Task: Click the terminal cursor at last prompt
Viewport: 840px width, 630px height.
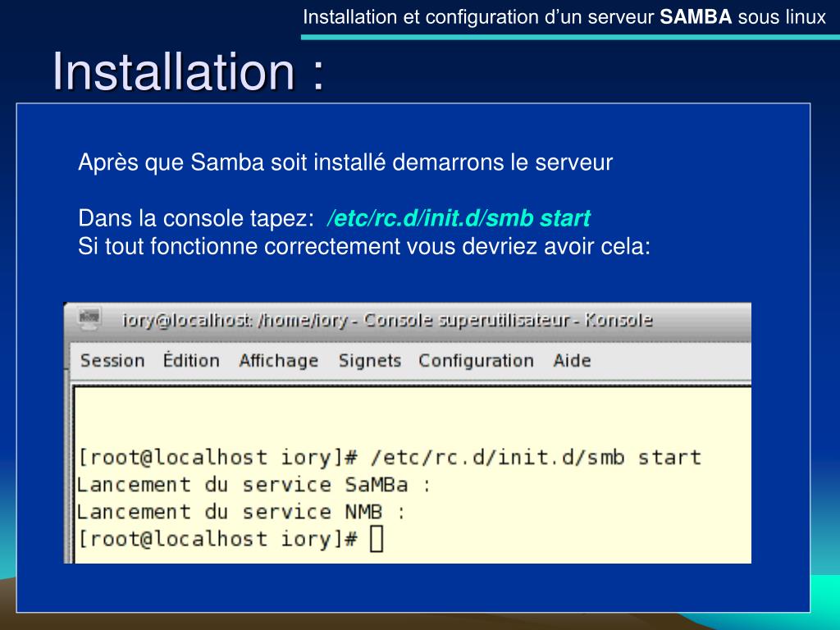Action: [377, 538]
